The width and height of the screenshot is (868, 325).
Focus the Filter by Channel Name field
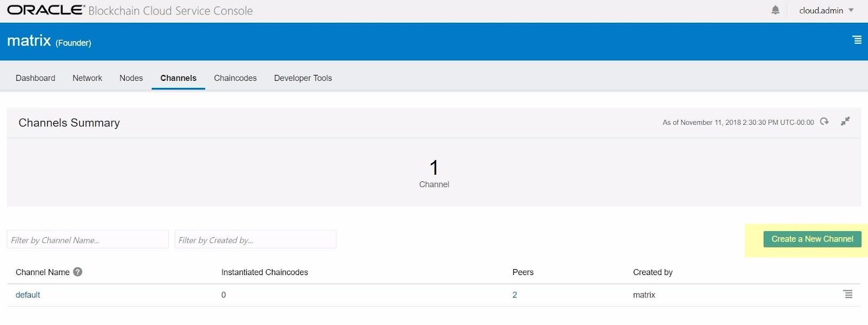[88, 239]
